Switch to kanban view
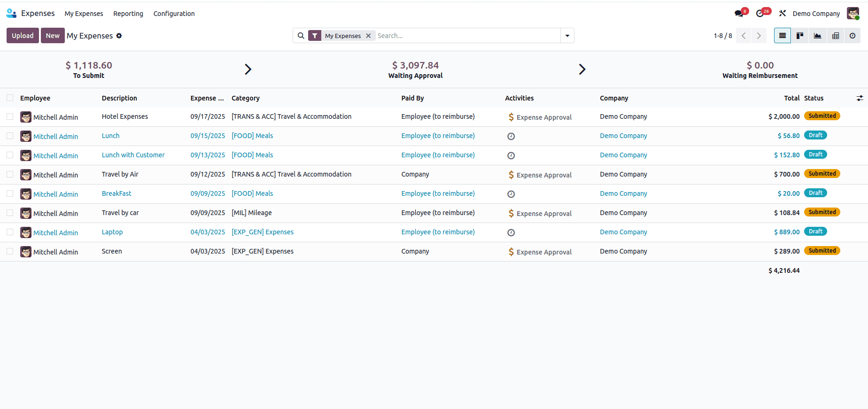The width and height of the screenshot is (868, 409). click(x=800, y=36)
